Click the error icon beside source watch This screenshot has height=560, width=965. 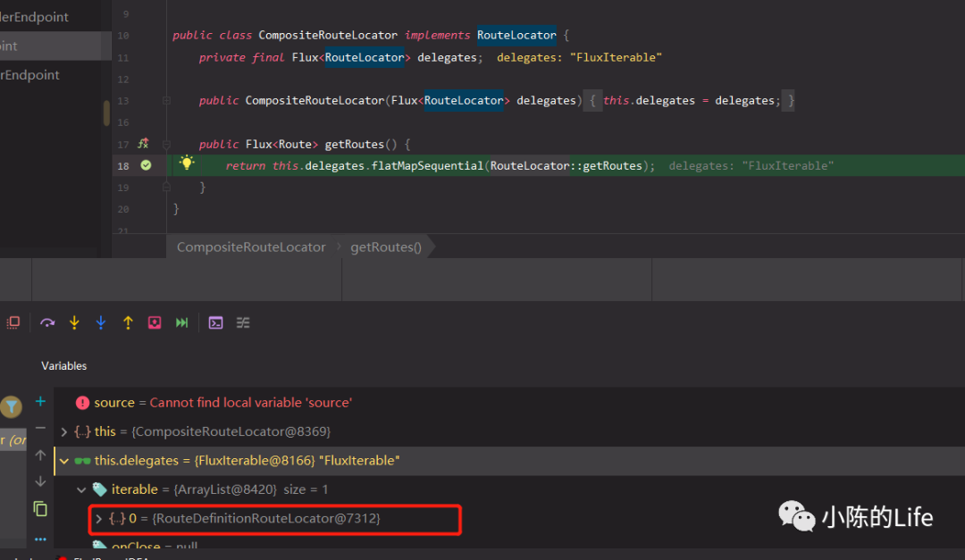click(82, 403)
